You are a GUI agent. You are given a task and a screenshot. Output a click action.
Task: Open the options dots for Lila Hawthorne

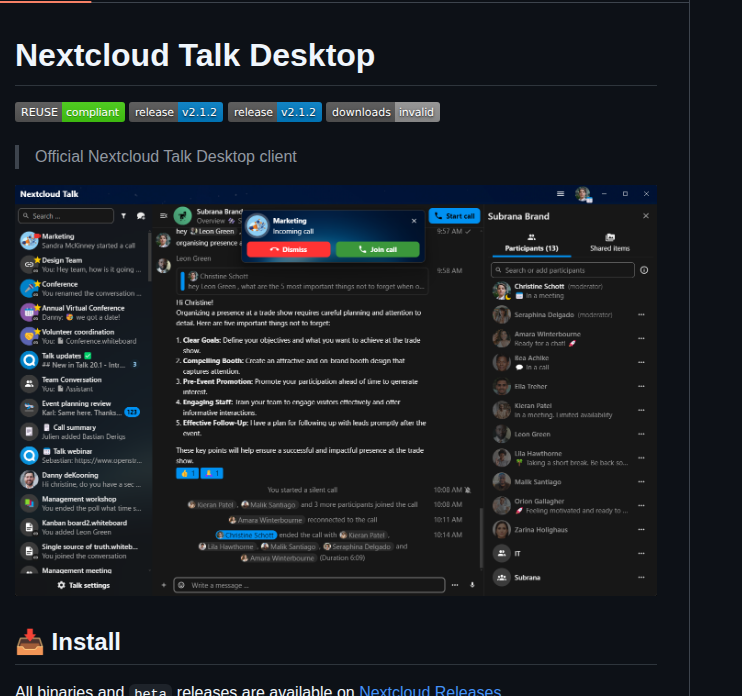(641, 458)
